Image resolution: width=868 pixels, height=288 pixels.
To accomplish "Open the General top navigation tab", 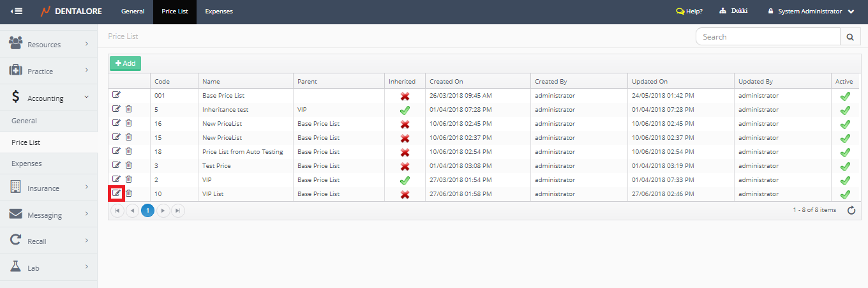I will click(133, 11).
